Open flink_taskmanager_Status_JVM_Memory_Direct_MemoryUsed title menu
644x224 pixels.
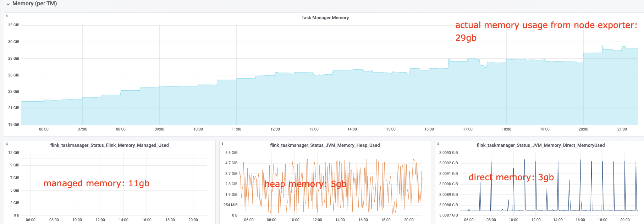(x=540, y=145)
